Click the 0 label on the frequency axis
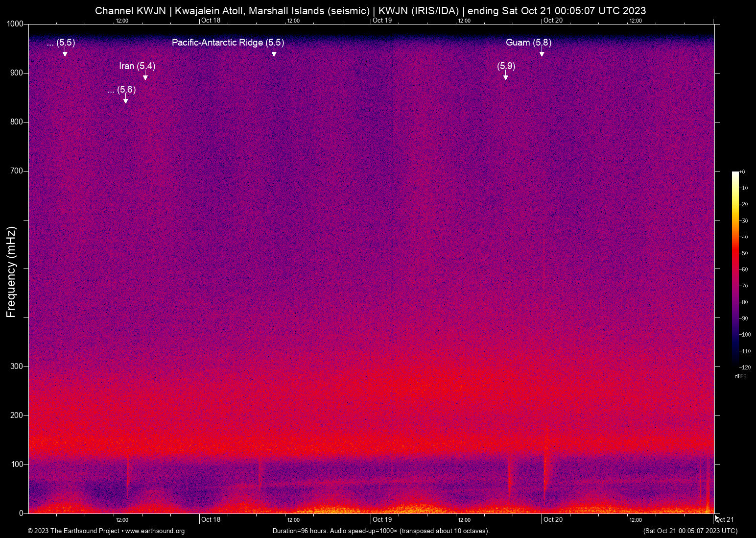The height and width of the screenshot is (538, 756). click(21, 514)
